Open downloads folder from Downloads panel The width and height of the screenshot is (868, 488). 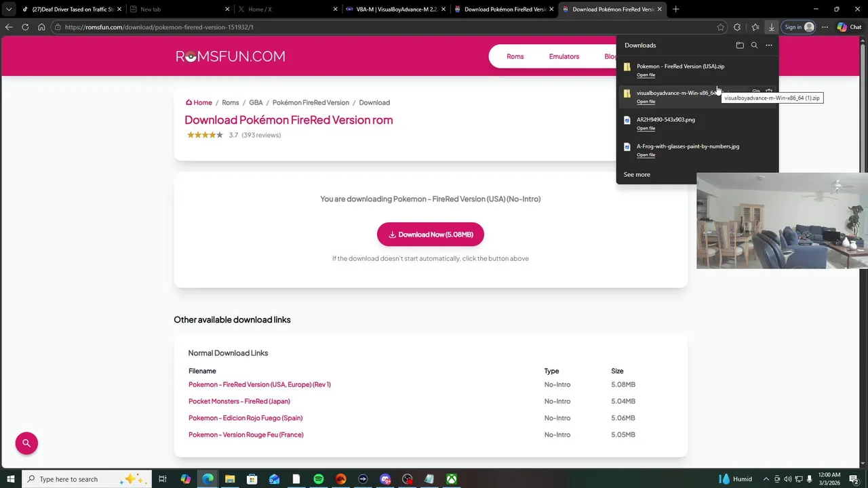pos(740,45)
